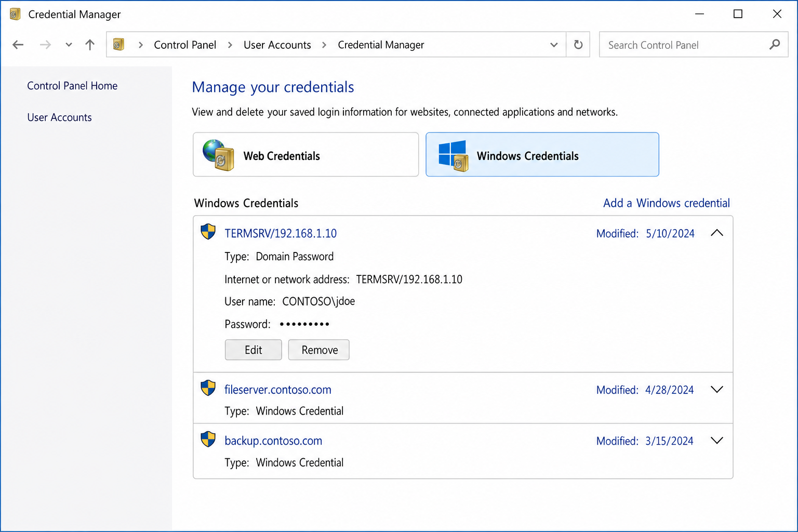This screenshot has width=798, height=532.
Task: Click the search magnifier icon
Action: (775, 45)
